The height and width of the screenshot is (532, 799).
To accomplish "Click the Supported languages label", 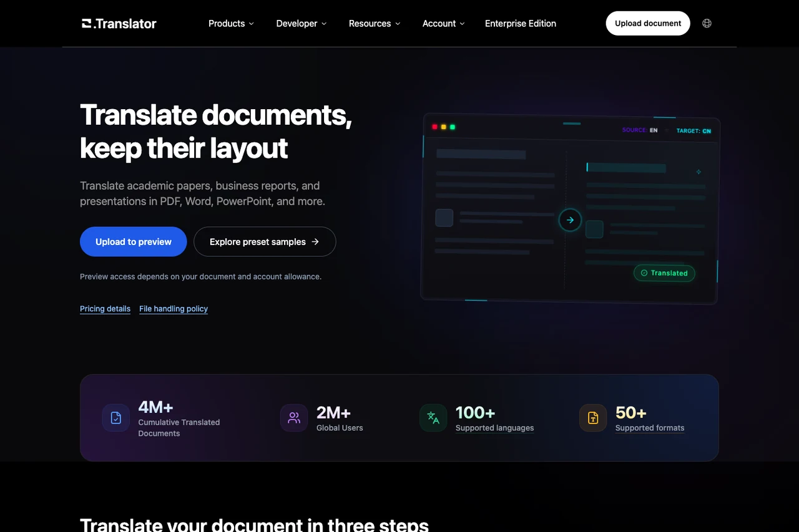I will [x=495, y=428].
